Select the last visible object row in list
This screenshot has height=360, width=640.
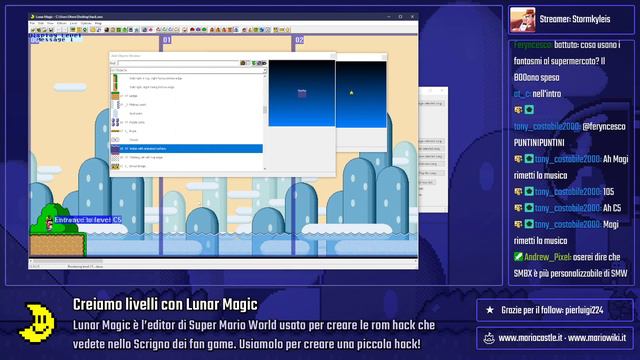coord(187,166)
